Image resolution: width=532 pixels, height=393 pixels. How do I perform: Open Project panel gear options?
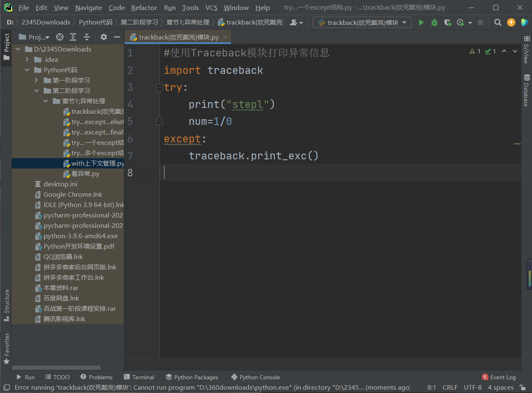[104, 37]
